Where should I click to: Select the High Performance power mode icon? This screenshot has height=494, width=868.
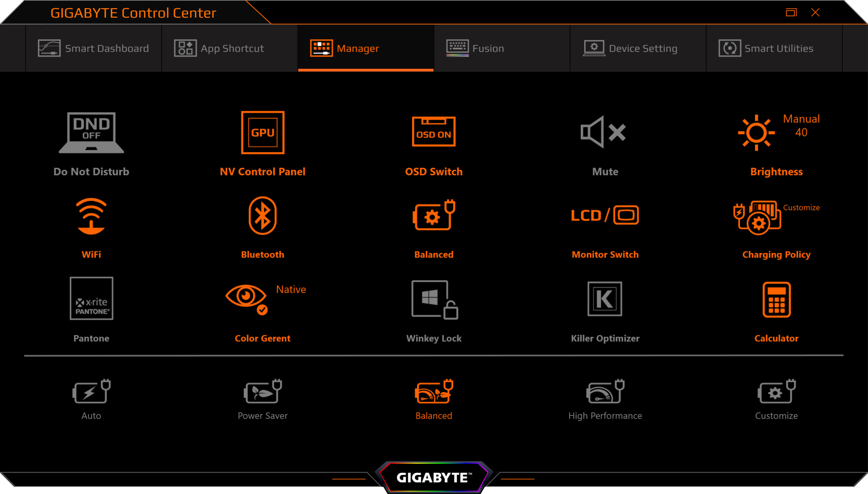click(605, 392)
